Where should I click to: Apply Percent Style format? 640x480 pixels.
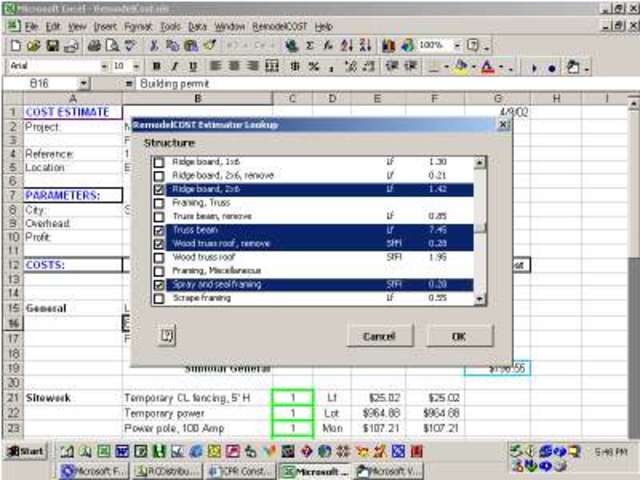[x=313, y=66]
